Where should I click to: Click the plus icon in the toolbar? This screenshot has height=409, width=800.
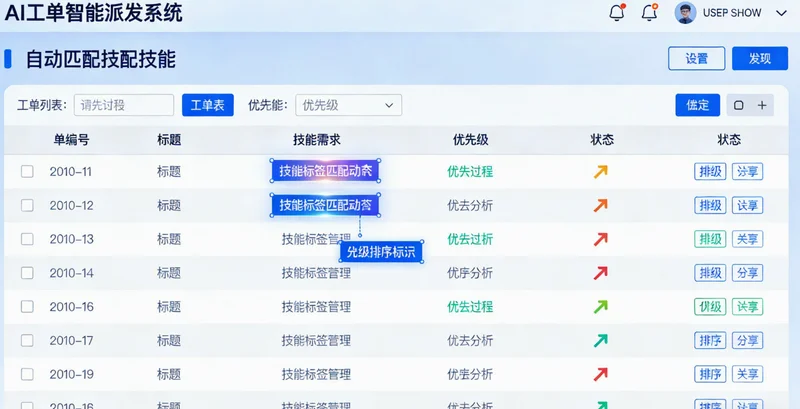click(762, 105)
